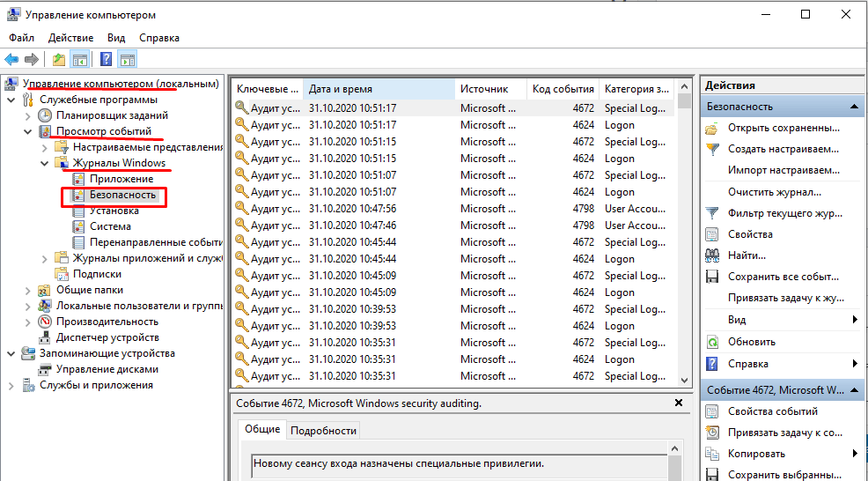Click Свойства событий action
Image resolution: width=868 pixels, height=481 pixels.
pyautogui.click(x=773, y=411)
